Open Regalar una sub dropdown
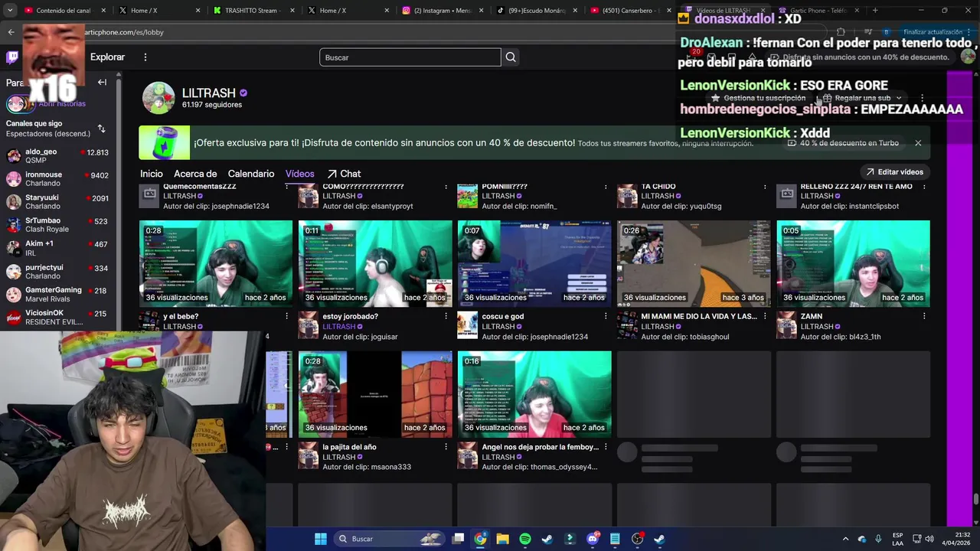Screen dimensions: 980x551 tap(863, 98)
